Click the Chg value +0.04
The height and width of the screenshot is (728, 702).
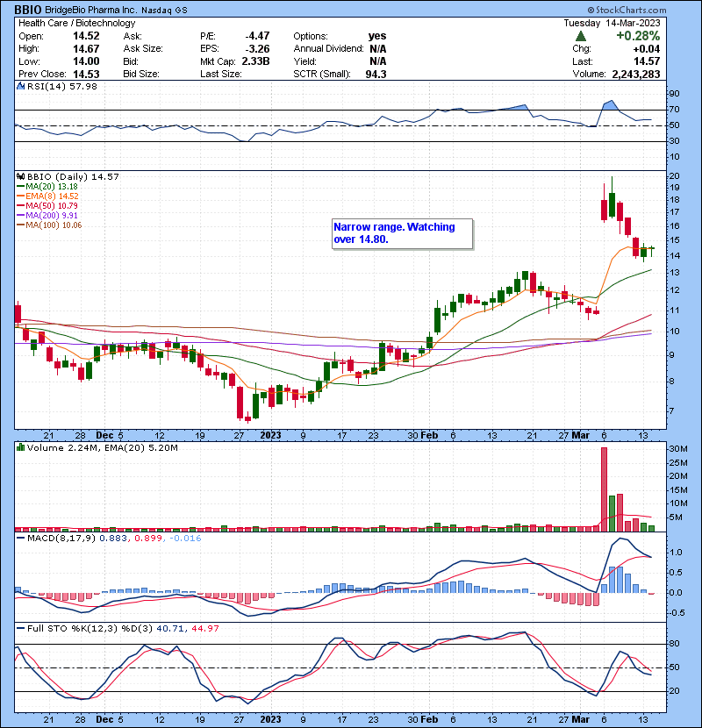[x=646, y=49]
